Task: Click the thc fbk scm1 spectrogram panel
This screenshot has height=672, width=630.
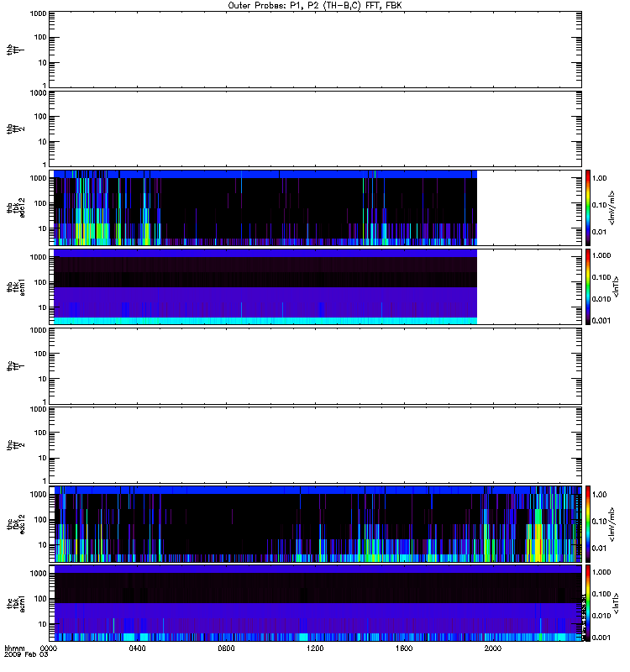Action: click(315, 603)
